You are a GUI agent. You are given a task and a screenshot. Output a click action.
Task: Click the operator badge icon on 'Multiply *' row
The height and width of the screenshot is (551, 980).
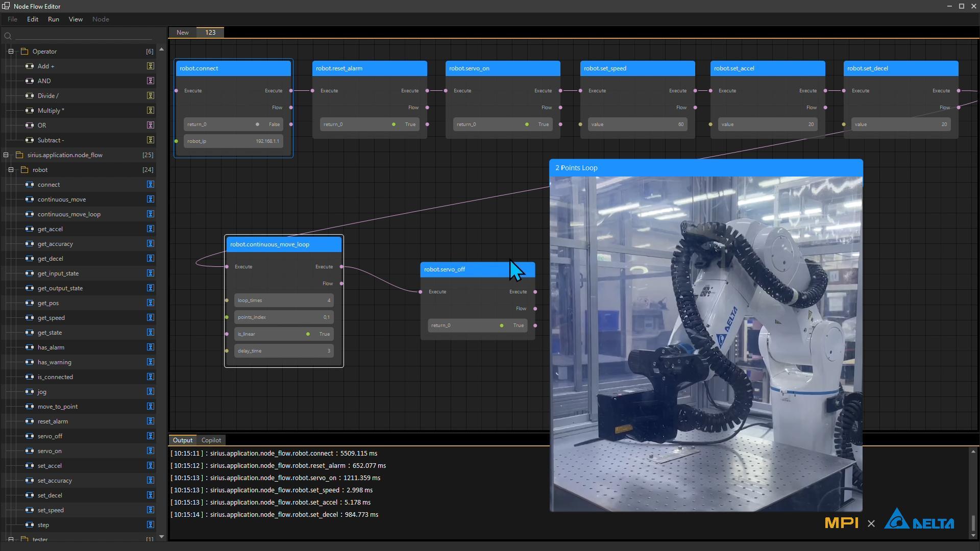click(151, 111)
